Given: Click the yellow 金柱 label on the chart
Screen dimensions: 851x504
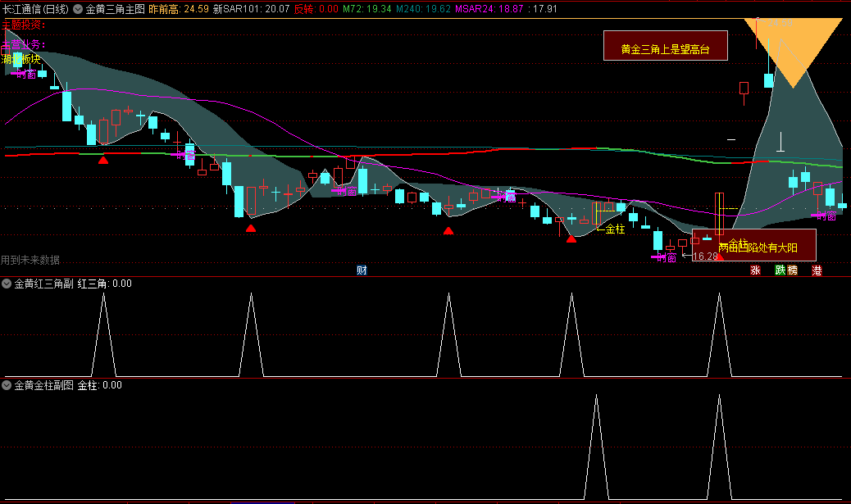Looking at the screenshot, I should point(614,229).
